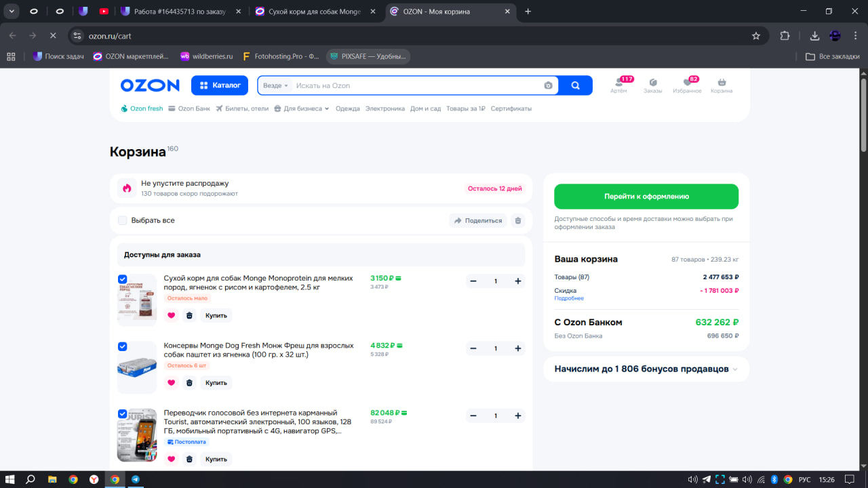Open the Artём profile icon
The image size is (868, 488).
[618, 83]
